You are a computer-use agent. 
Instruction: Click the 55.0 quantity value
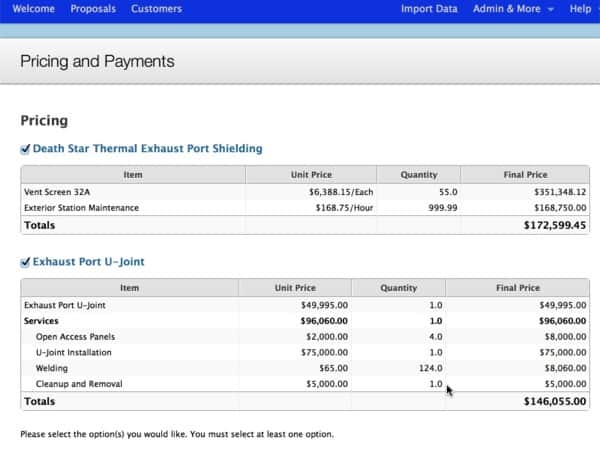pos(448,192)
